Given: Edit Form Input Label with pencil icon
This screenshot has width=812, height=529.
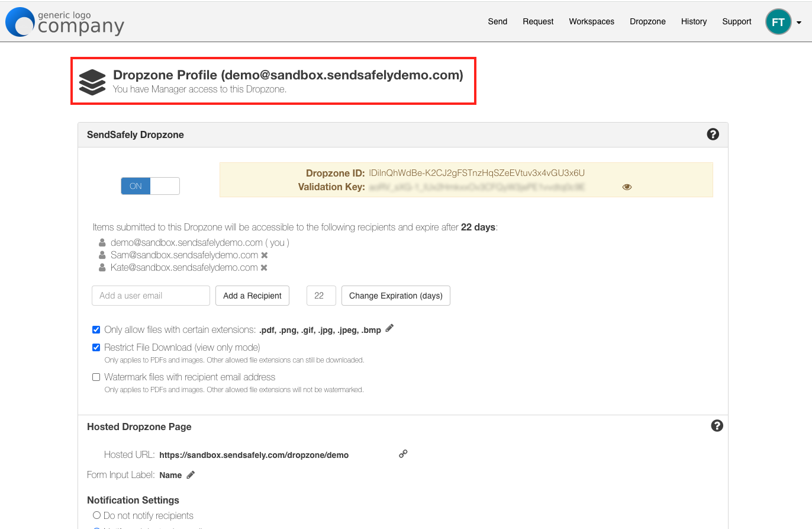Looking at the screenshot, I should (x=191, y=475).
